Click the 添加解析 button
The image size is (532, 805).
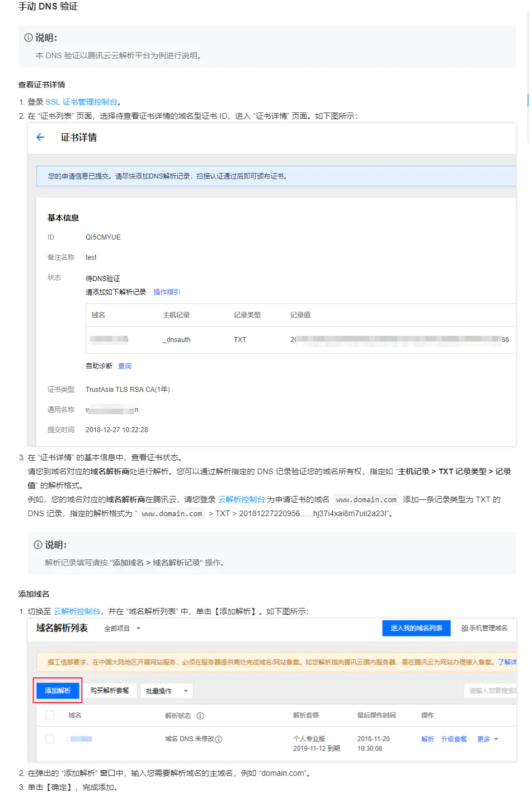(58, 691)
